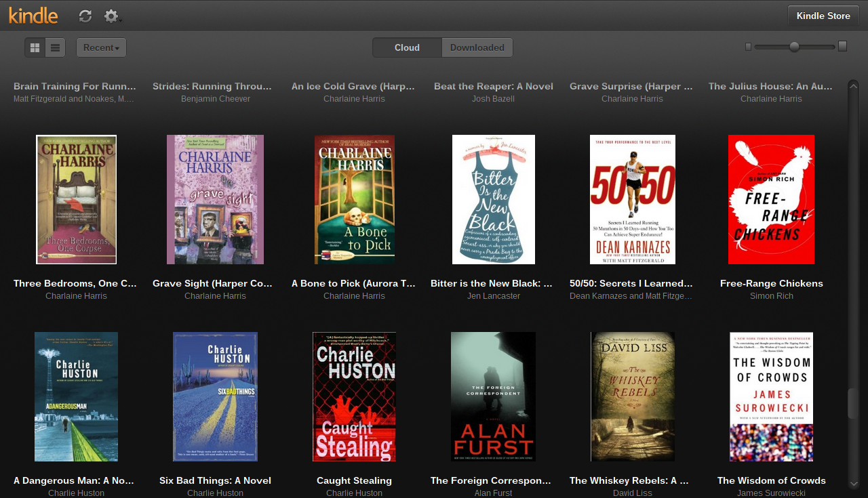Click the scrollbar down arrow
This screenshot has height=498, width=868.
pyautogui.click(x=853, y=484)
